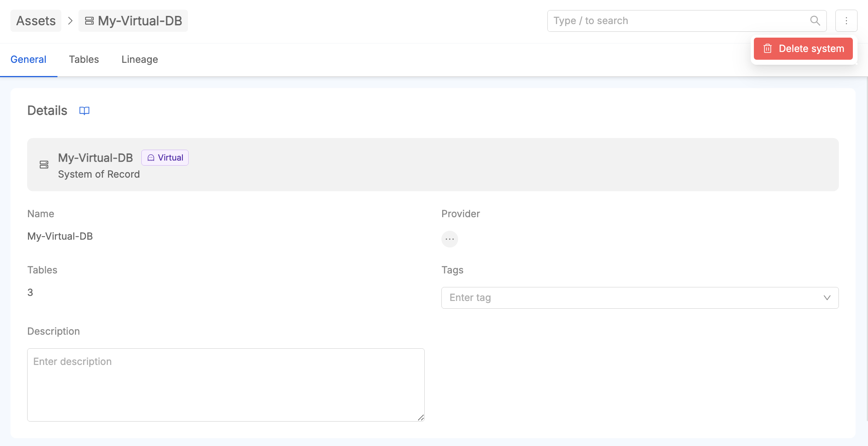Click the breadcrumb chevron separator

pos(70,21)
